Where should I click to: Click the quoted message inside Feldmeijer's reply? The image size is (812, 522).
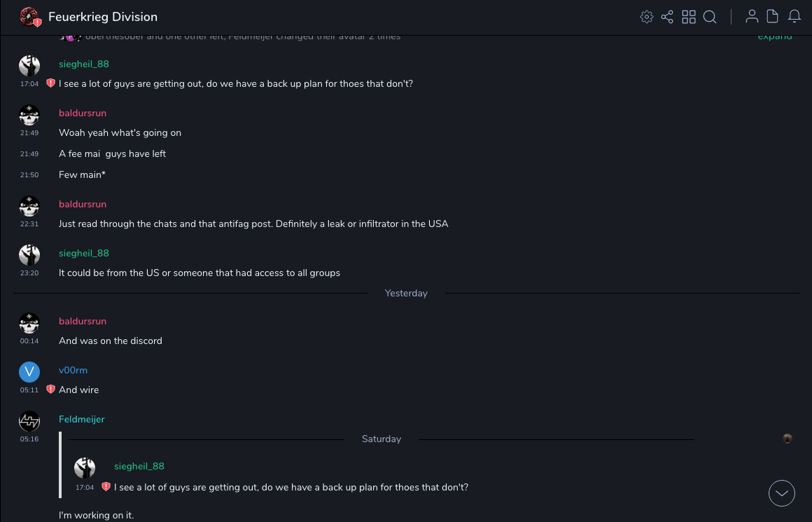pos(290,487)
